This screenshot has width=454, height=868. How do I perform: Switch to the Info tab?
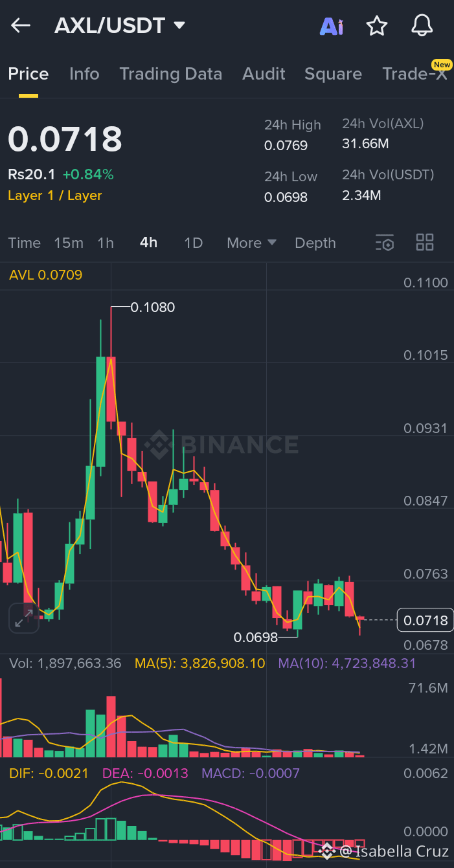coord(84,74)
